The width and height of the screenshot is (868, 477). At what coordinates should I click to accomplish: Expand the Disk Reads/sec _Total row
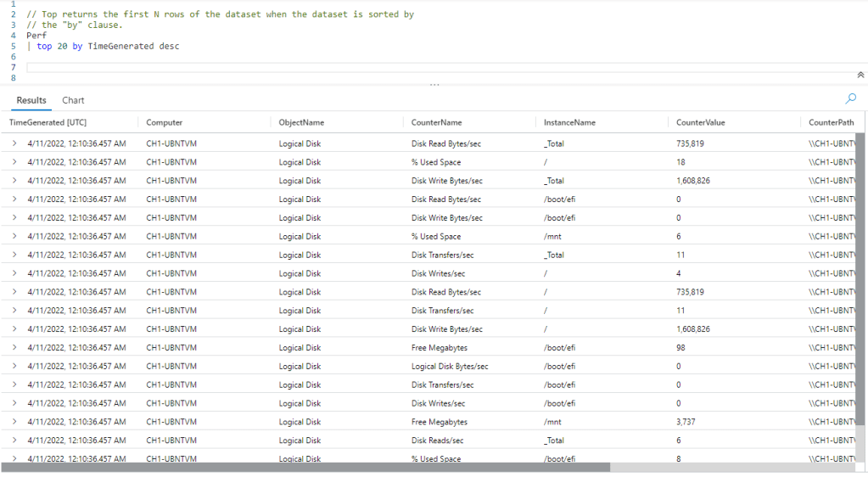click(14, 441)
